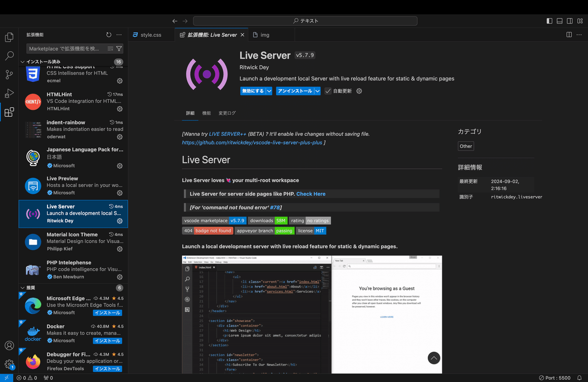This screenshot has width=588, height=382.
Task: Open the Japanese Language Pack manage gear
Action: point(120,166)
